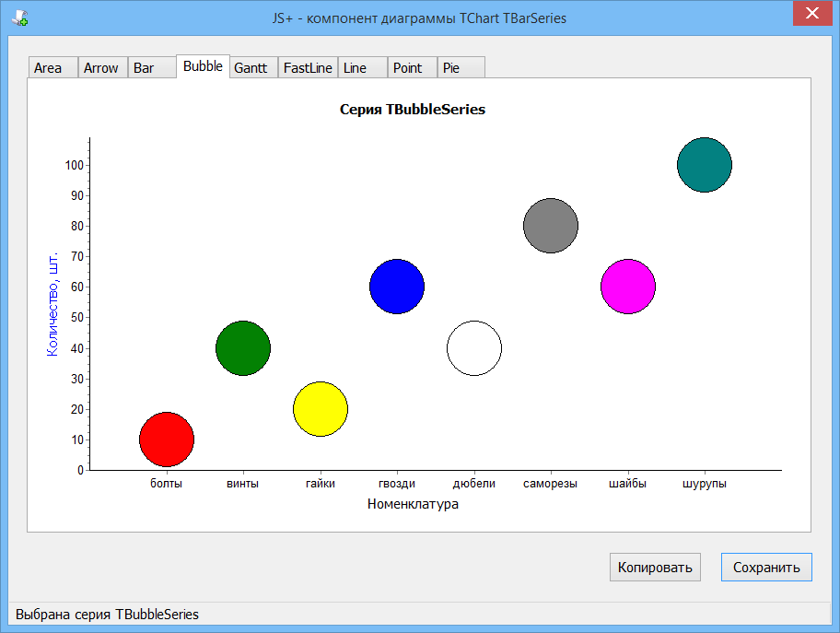Screen dimensions: 840x633
Task: Select the magenta шайбы bubble
Action: [628, 287]
